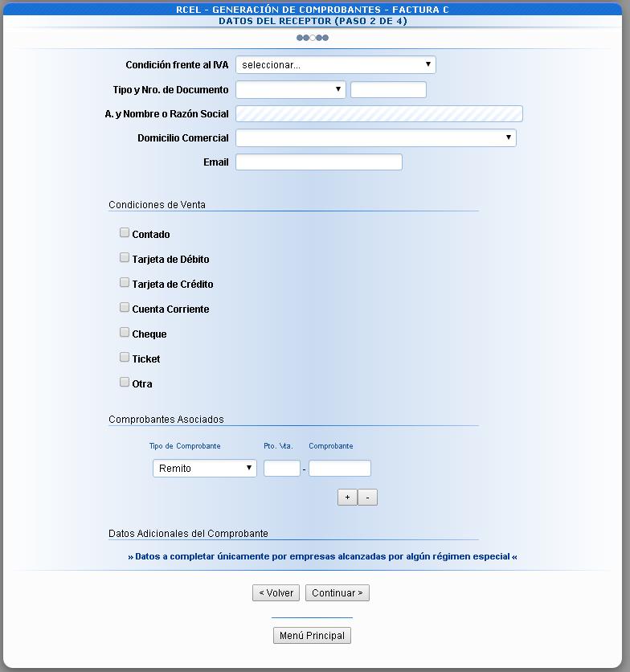Open the Tipo de Comprobante Remito dropdown
630x672 pixels.
point(204,469)
